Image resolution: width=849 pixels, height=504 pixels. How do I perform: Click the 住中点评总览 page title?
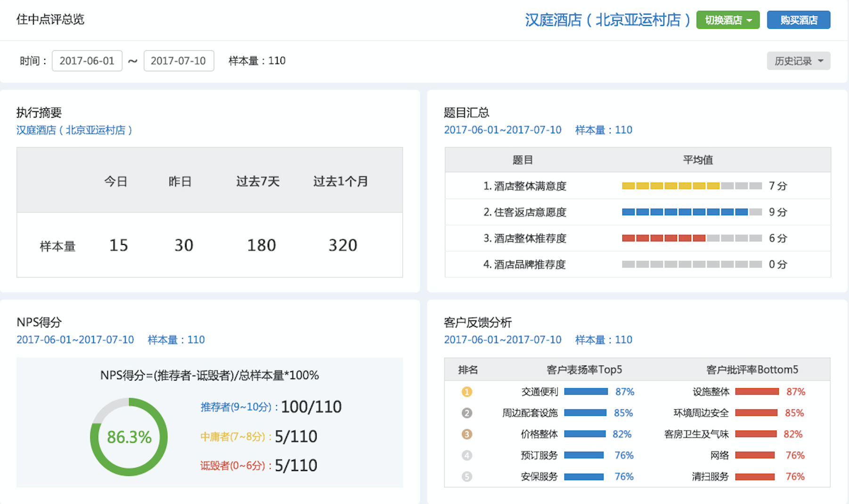tap(50, 19)
